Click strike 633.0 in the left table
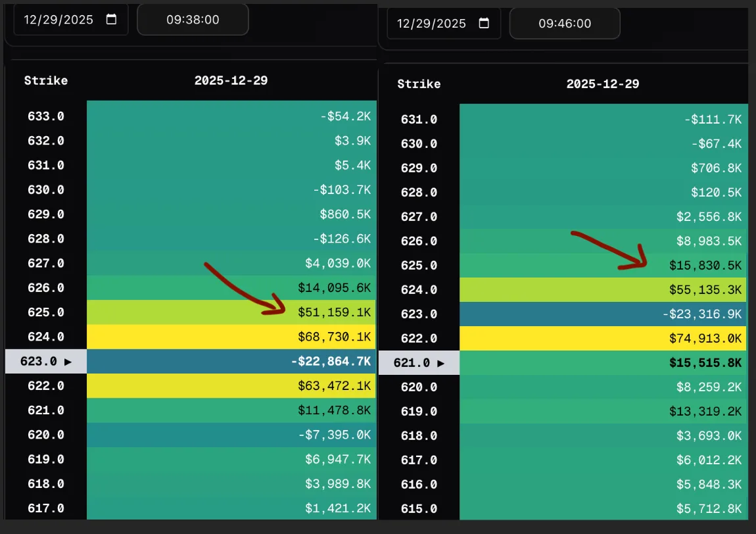The width and height of the screenshot is (756, 534). 46,116
